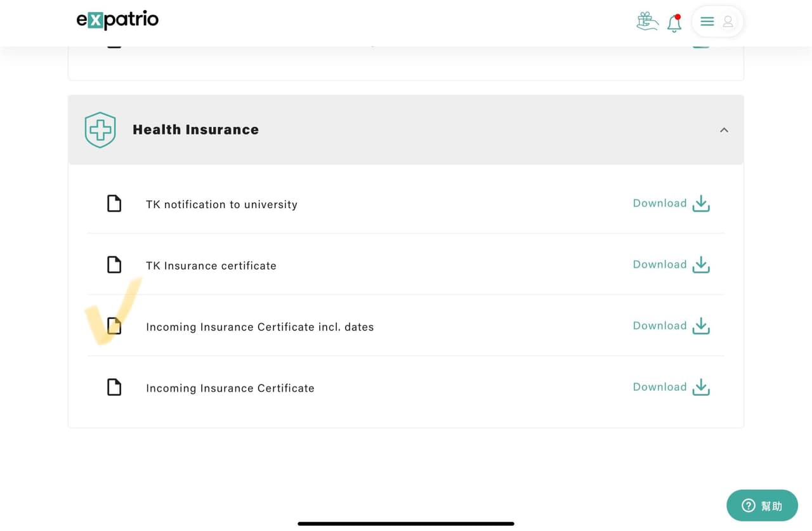Viewport: 812px width, 531px height.
Task: Click download arrow icon for Incoming Insurance Certificate incl. dates
Action: pyautogui.click(x=701, y=326)
